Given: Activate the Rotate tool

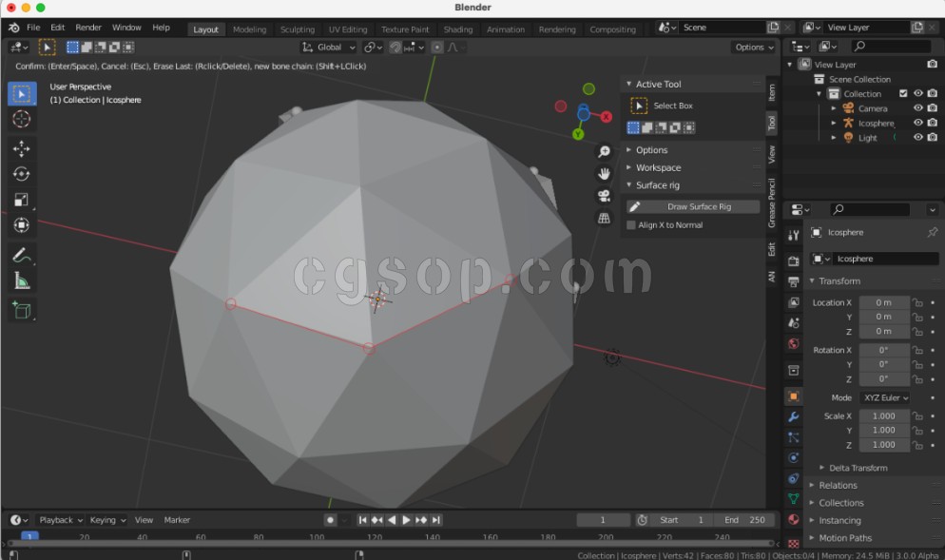Looking at the screenshot, I should tap(22, 174).
